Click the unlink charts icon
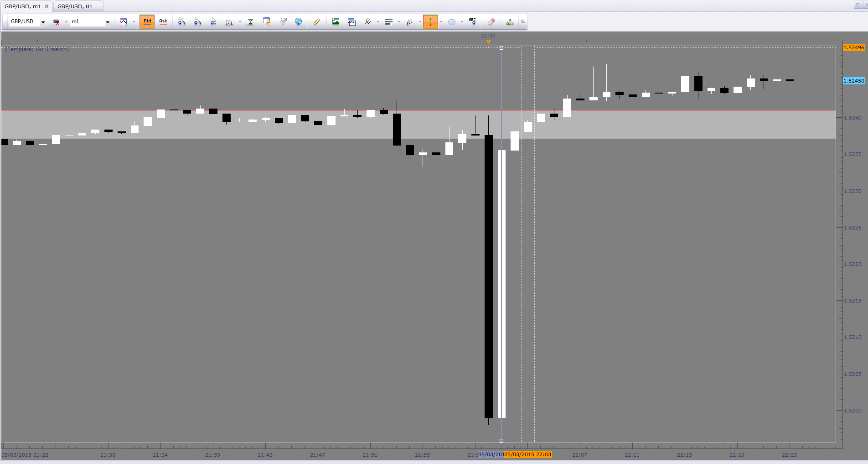This screenshot has width=868, height=464. [56, 22]
